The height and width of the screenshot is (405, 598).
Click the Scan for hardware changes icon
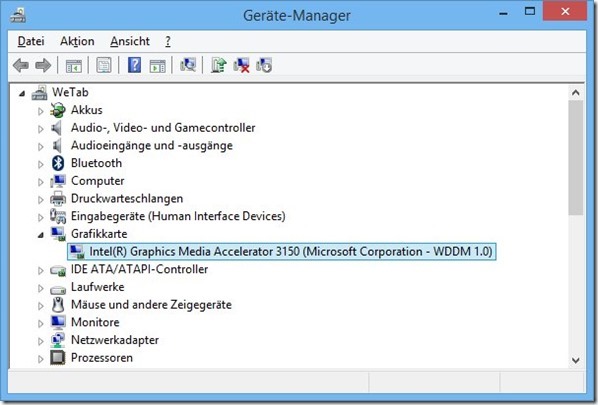[x=188, y=65]
